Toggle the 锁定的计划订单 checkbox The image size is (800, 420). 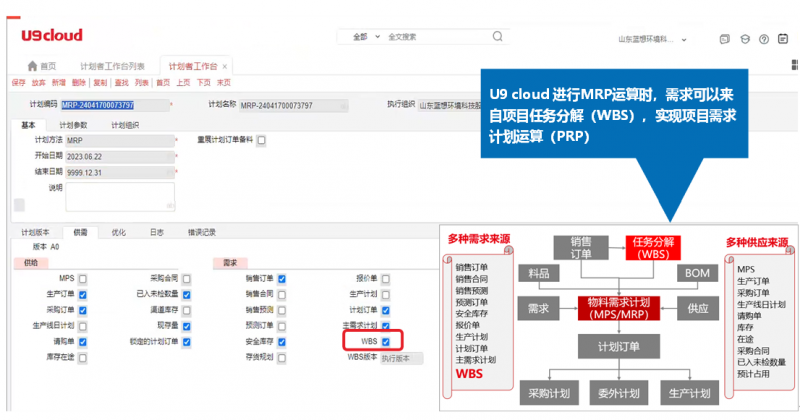[x=187, y=342]
